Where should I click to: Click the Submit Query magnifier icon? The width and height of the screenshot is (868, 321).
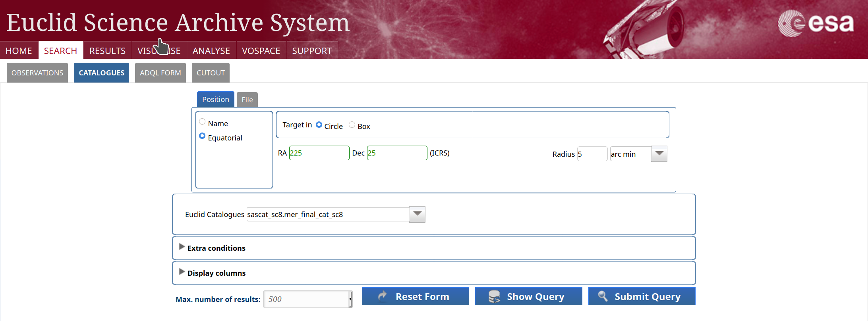(603, 296)
